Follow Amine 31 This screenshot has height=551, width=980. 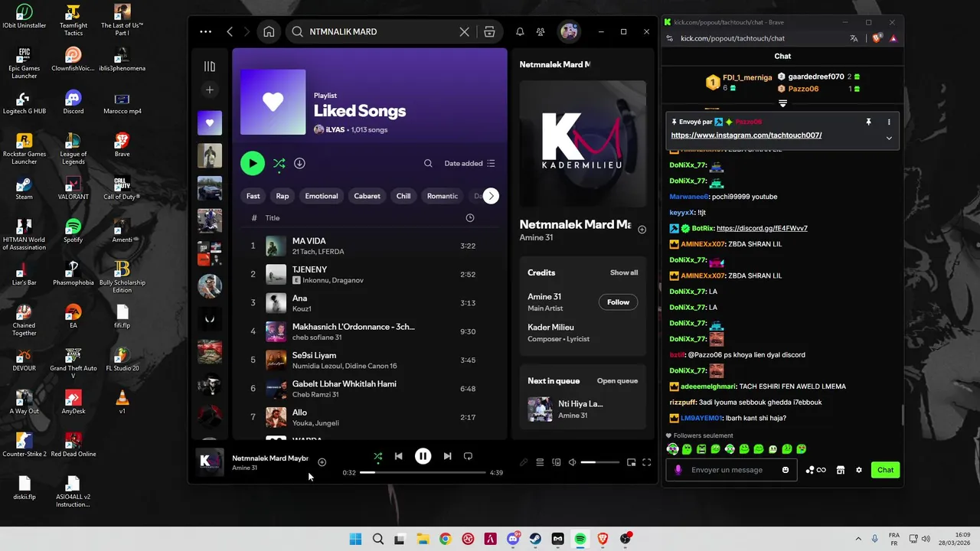(618, 302)
